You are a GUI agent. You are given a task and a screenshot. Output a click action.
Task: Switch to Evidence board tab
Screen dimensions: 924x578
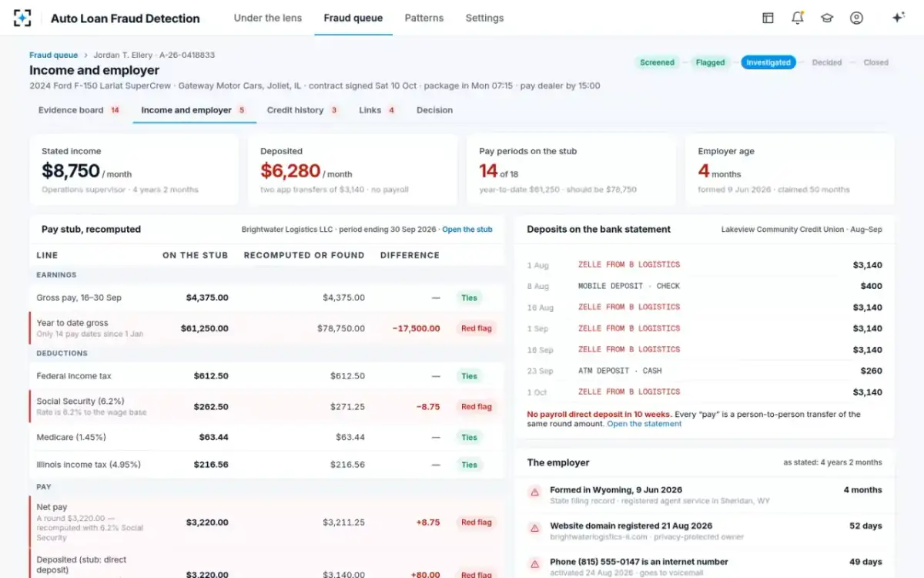[79, 110]
